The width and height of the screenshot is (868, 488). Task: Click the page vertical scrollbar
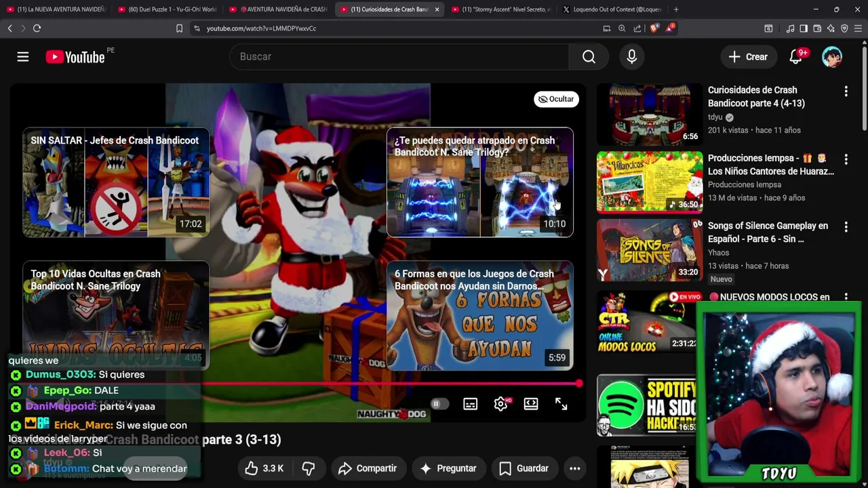pos(864,88)
